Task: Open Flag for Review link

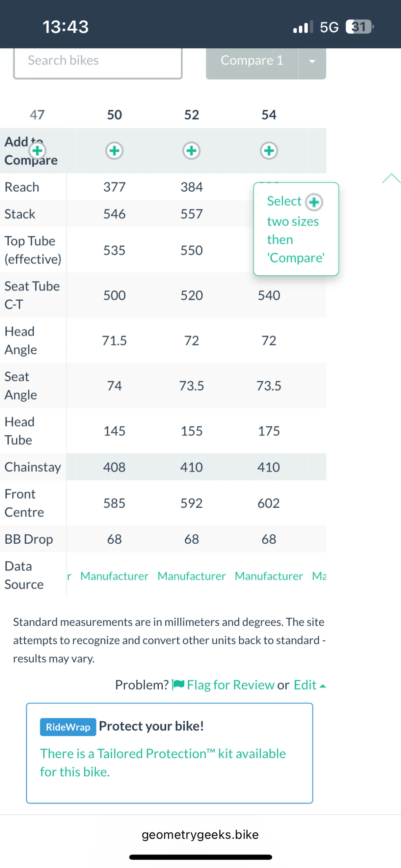Action: coord(231,685)
